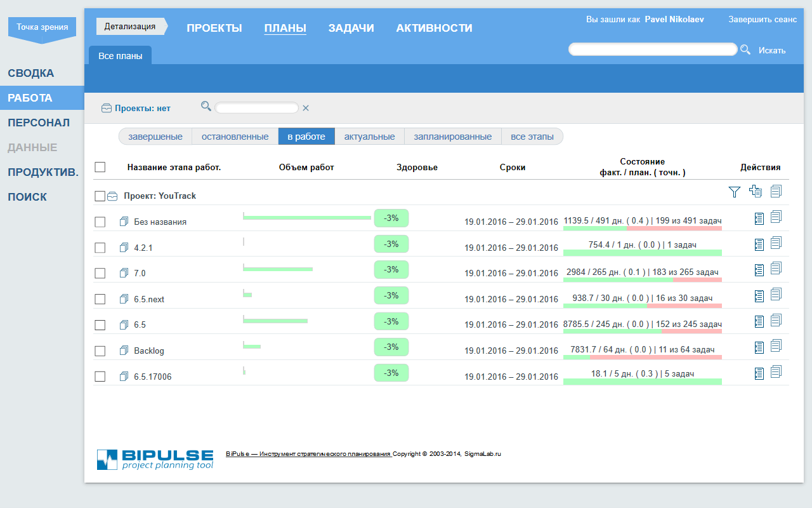Viewport: 812px width, 508px height.
Task: Open the Точка зрения dropdown
Action: [x=42, y=29]
